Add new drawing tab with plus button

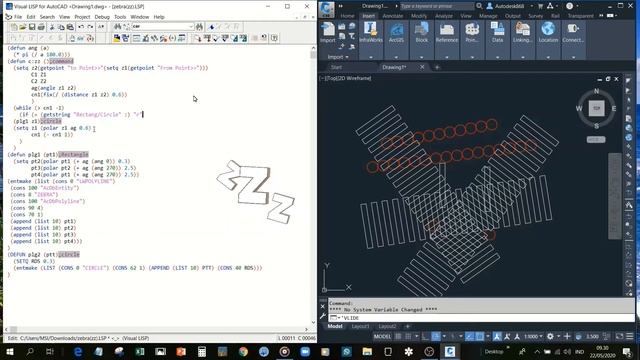click(x=437, y=67)
